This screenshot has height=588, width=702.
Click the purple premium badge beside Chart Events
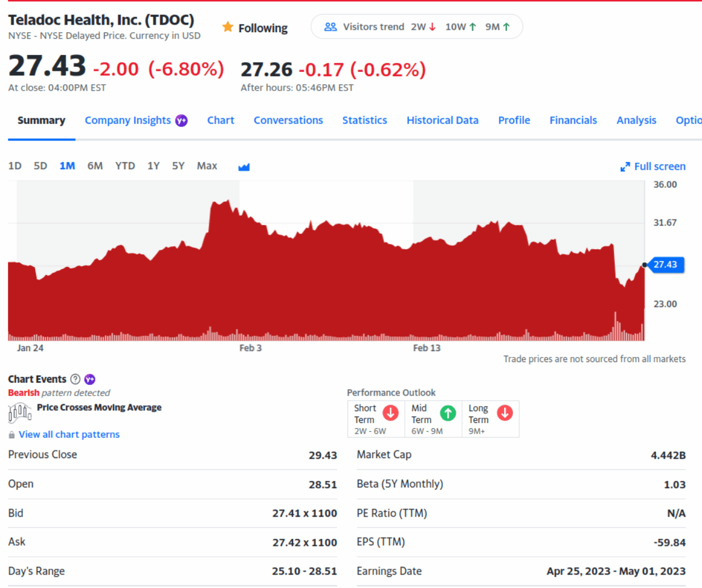pos(90,379)
